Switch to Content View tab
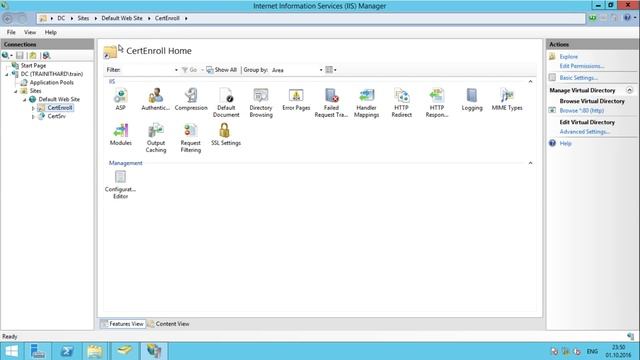This screenshot has width=640, height=360. coord(169,324)
